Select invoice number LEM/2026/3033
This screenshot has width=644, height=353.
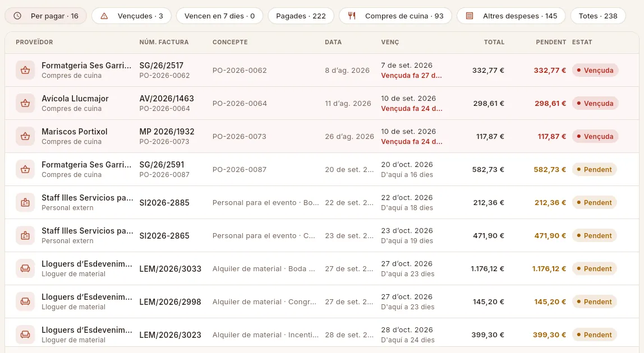pyautogui.click(x=171, y=268)
